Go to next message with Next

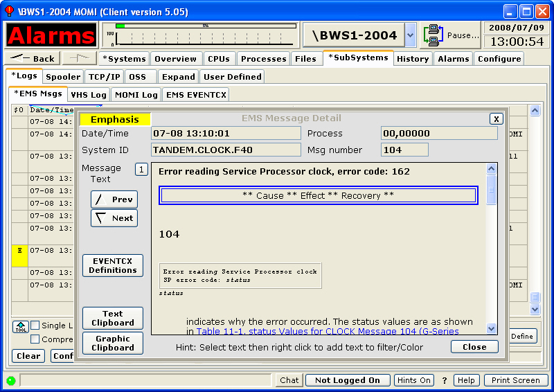tap(114, 218)
